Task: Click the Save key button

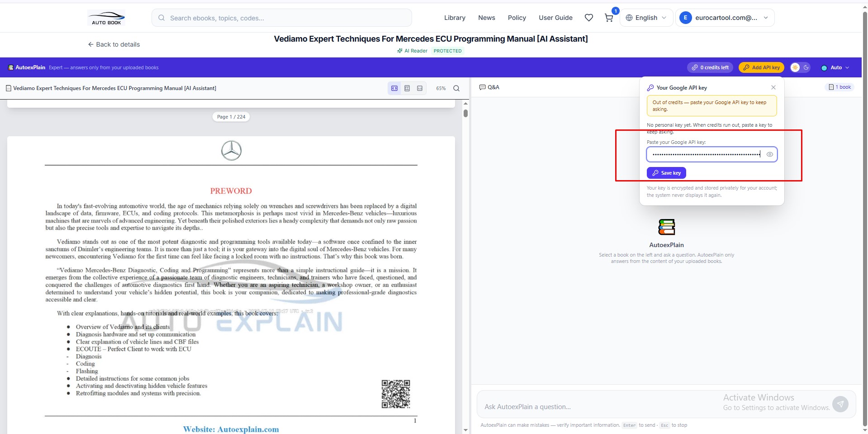Action: point(666,173)
